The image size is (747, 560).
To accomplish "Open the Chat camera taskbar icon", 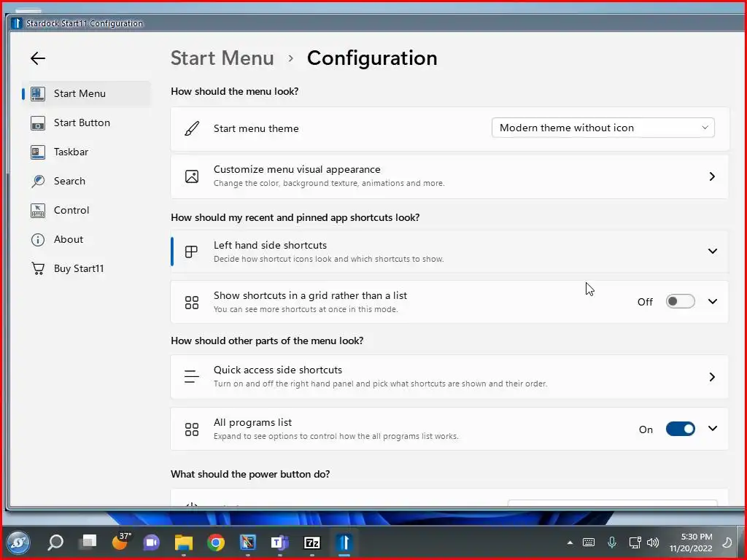I will point(152,542).
